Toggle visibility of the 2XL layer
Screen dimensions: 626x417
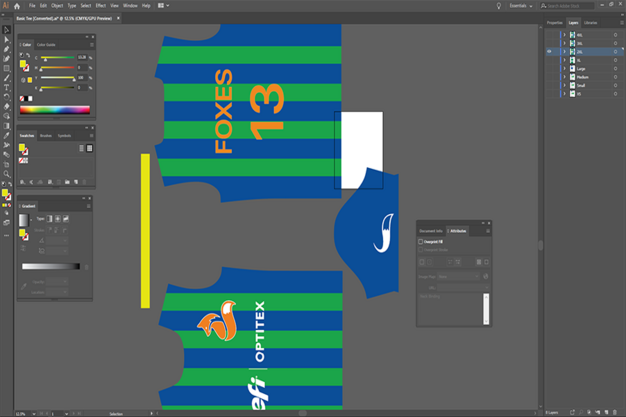click(x=549, y=51)
